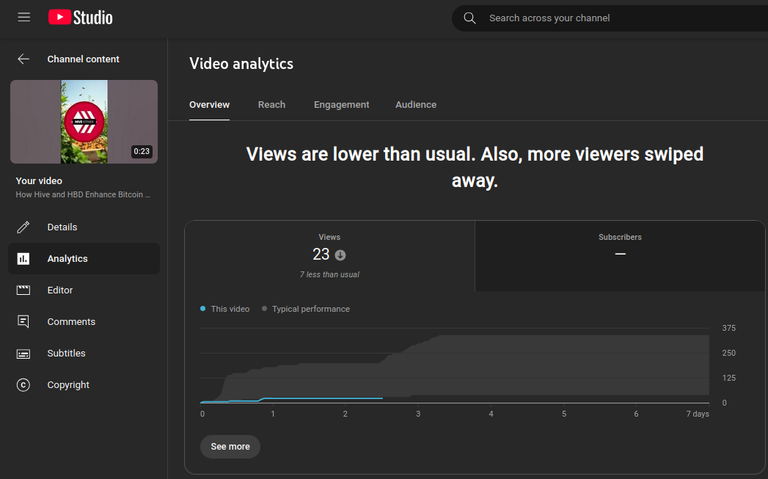Click the Analytics bar chart icon
Viewport: 768px width, 479px height.
pyautogui.click(x=23, y=259)
